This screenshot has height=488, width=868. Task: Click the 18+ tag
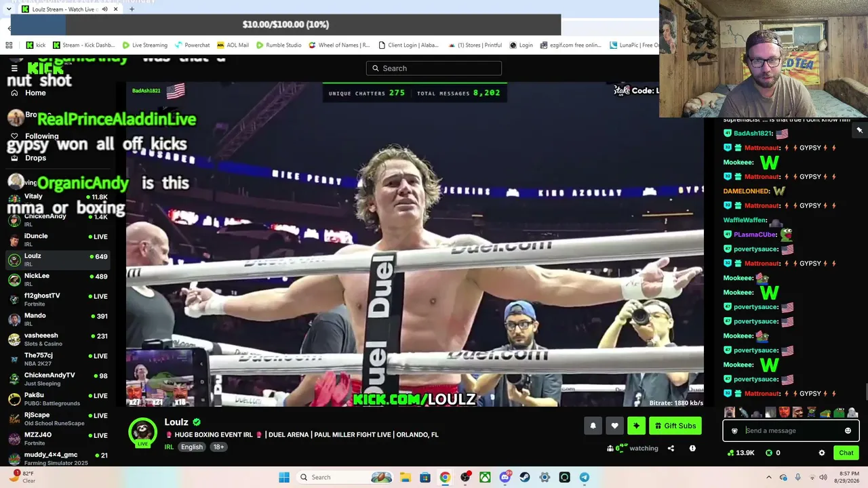(x=218, y=447)
